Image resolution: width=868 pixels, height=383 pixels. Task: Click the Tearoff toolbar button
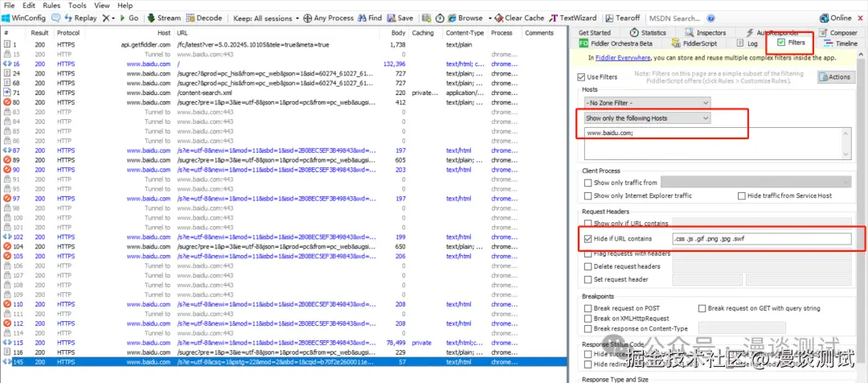pyautogui.click(x=623, y=18)
